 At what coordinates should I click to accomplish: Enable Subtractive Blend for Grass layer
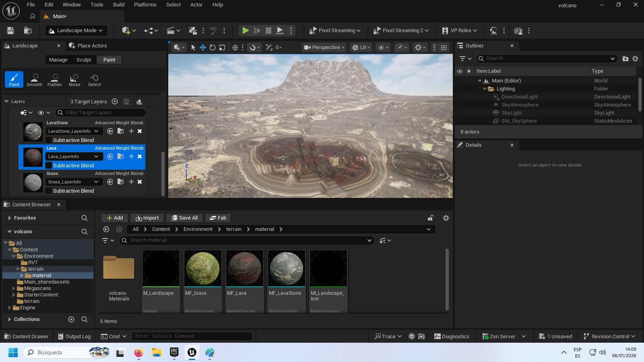click(49, 191)
